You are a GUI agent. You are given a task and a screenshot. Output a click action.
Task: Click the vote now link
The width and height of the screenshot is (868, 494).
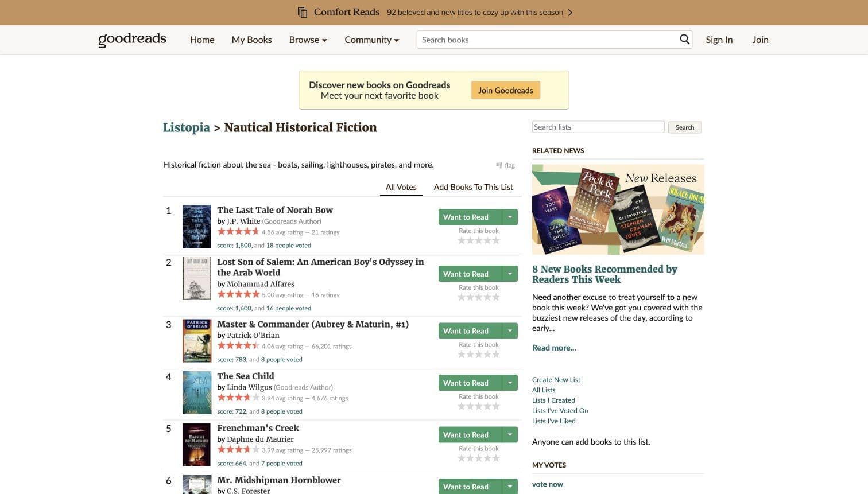pyautogui.click(x=548, y=484)
